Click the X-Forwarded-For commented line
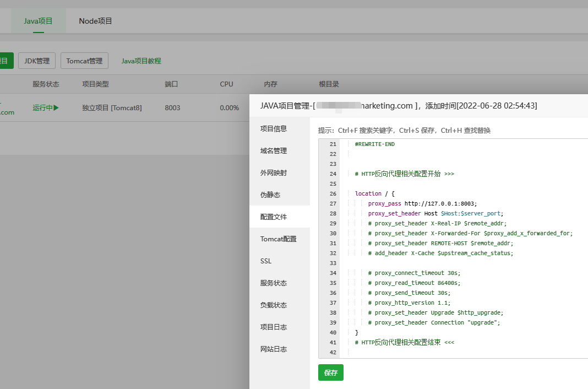Image resolution: width=588 pixels, height=389 pixels. 470,233
